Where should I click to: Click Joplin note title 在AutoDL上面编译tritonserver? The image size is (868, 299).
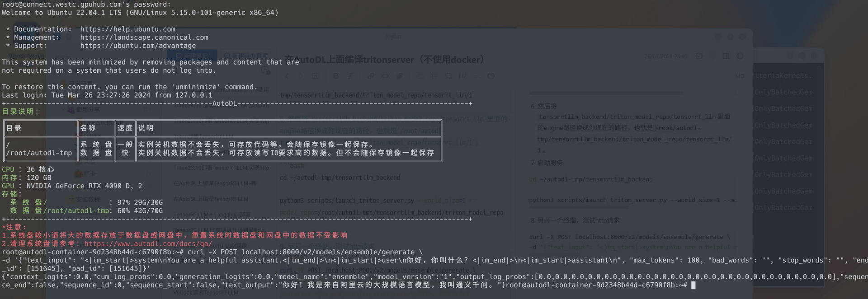[384, 60]
